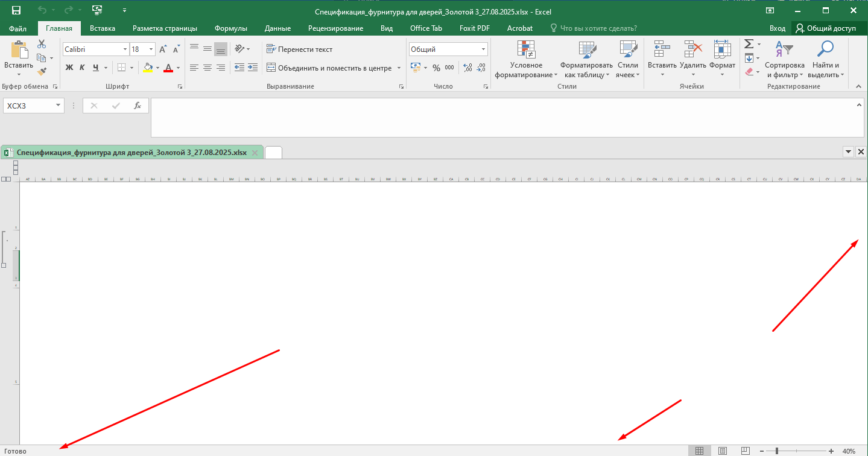Select the Format Painter brush icon
868x456 pixels.
click(42, 71)
